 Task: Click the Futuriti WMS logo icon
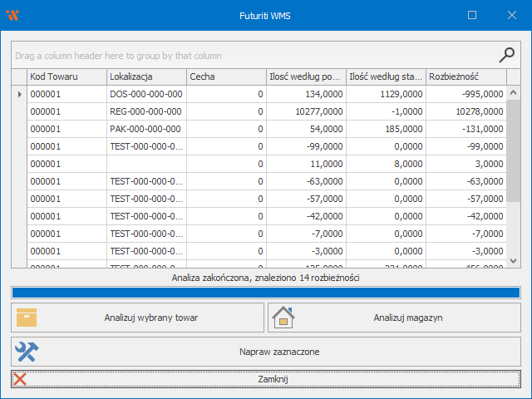coord(12,15)
